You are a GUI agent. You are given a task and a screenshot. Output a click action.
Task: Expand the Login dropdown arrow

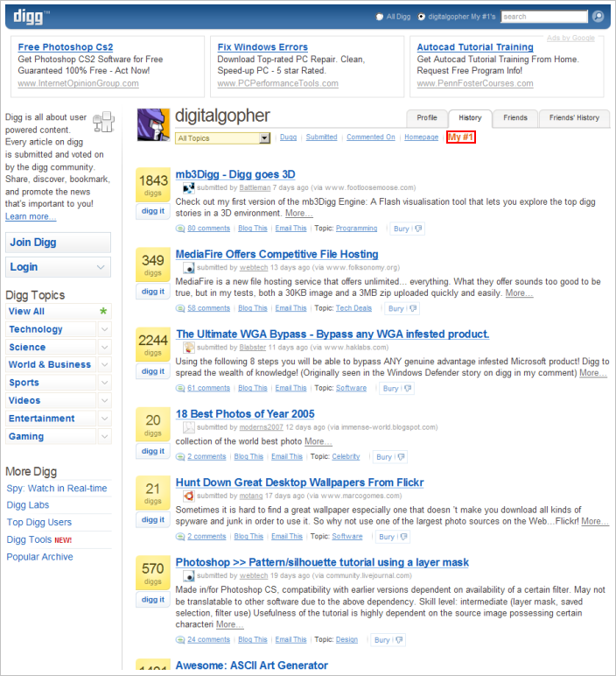pyautogui.click(x=101, y=267)
